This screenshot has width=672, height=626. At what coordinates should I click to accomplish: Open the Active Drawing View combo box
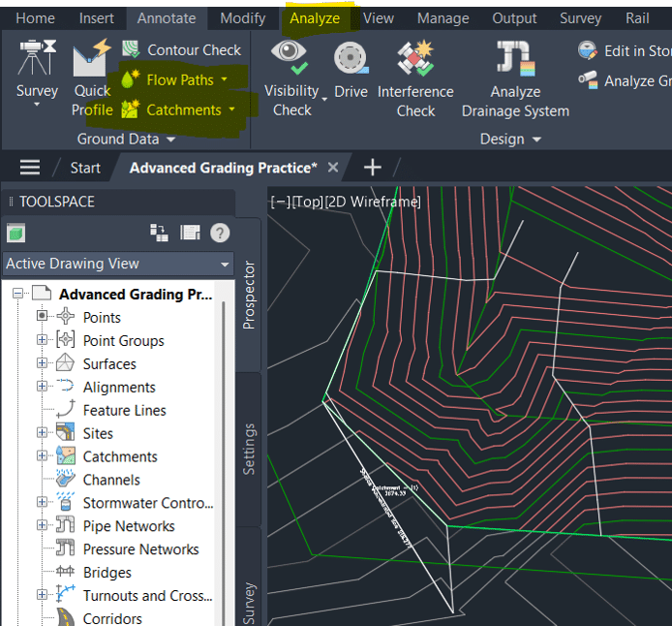pyautogui.click(x=118, y=264)
